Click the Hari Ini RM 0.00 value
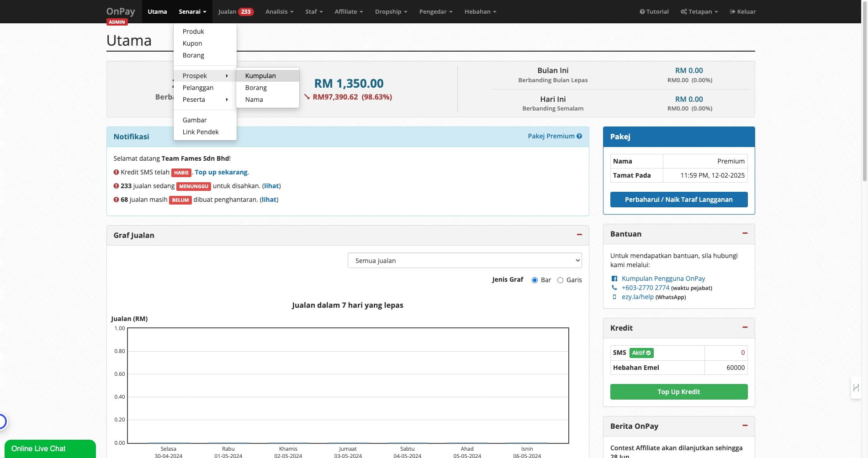 pyautogui.click(x=689, y=99)
